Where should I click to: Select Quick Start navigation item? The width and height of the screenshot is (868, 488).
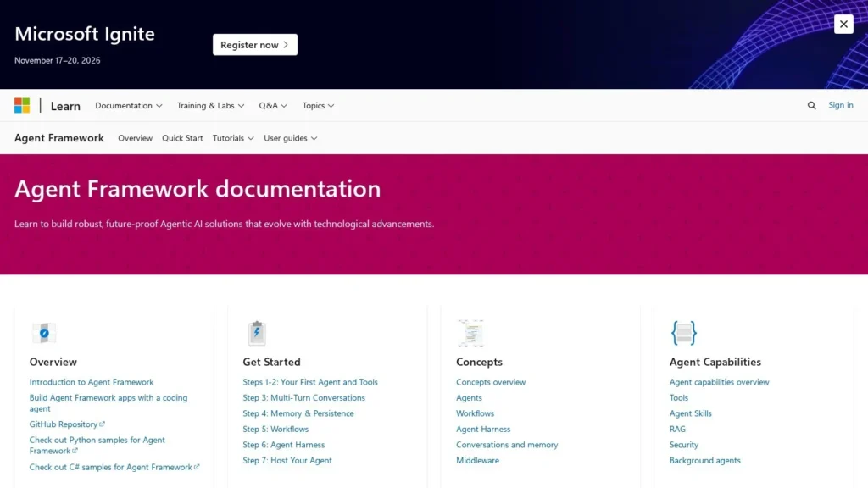coord(182,138)
